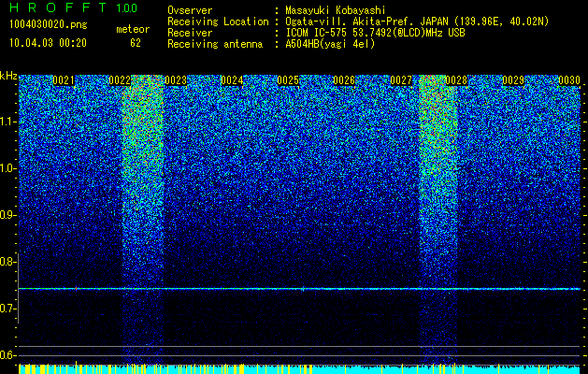
Task: Click the 0.7 kHz axis label
Action: pos(7,309)
